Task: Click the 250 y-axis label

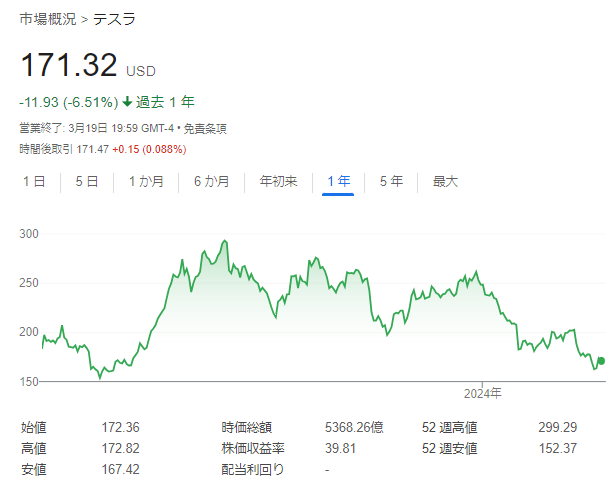Action: [x=29, y=283]
